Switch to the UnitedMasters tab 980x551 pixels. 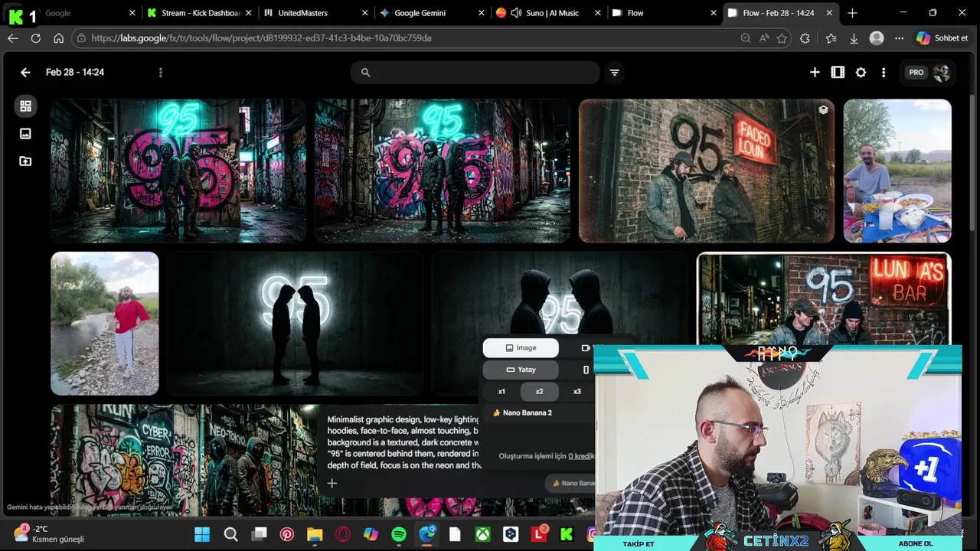tap(302, 13)
